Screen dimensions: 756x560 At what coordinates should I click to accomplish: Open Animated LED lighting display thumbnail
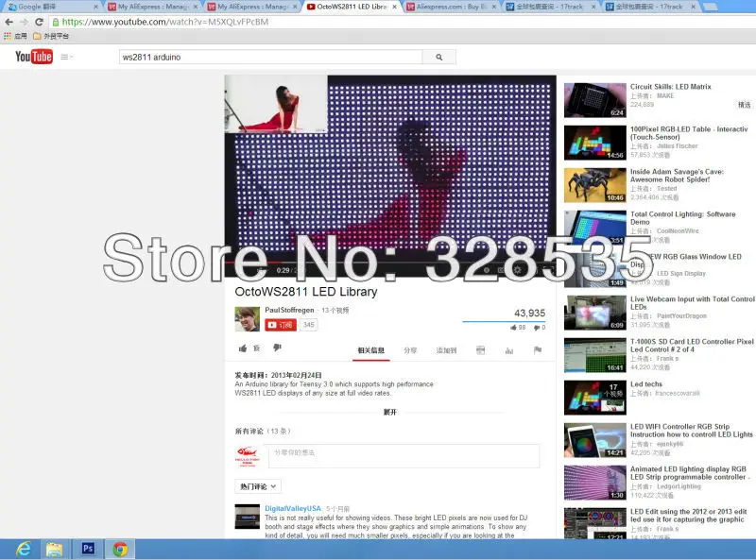[x=595, y=483]
